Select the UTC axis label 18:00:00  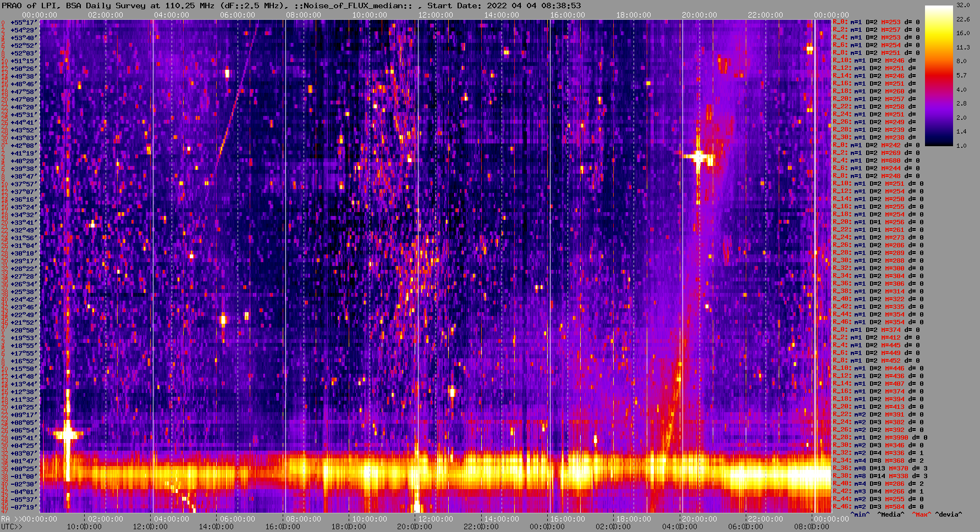click(348, 527)
